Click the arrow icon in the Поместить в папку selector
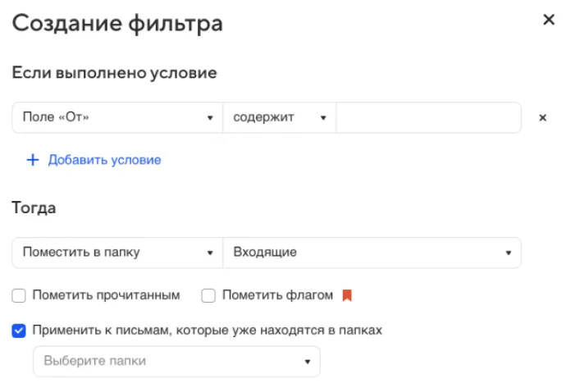 211,253
